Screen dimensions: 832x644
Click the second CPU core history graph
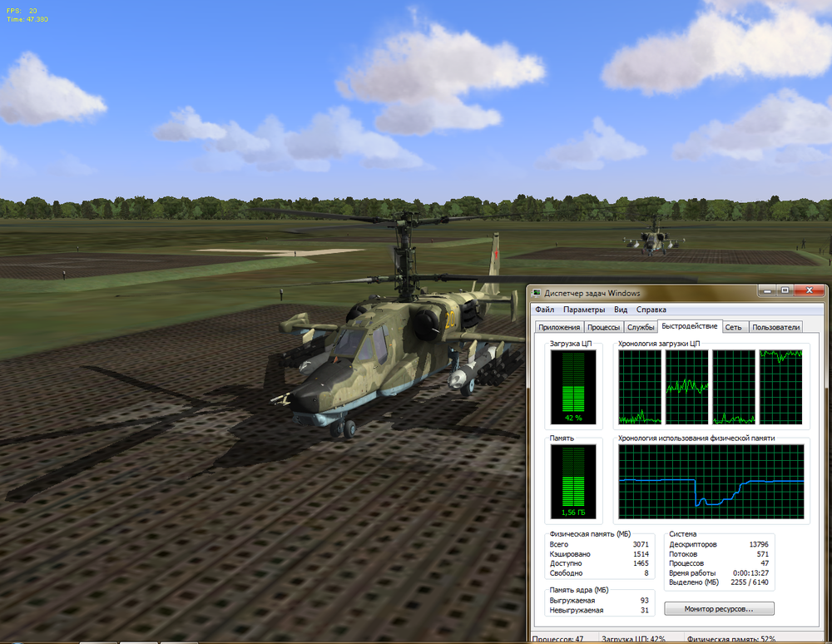(x=687, y=387)
